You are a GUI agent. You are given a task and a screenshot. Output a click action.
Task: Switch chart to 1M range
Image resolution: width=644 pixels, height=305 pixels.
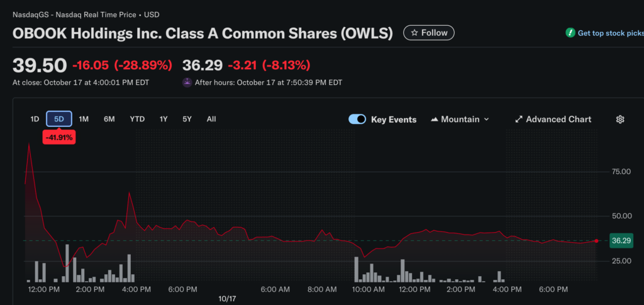84,119
